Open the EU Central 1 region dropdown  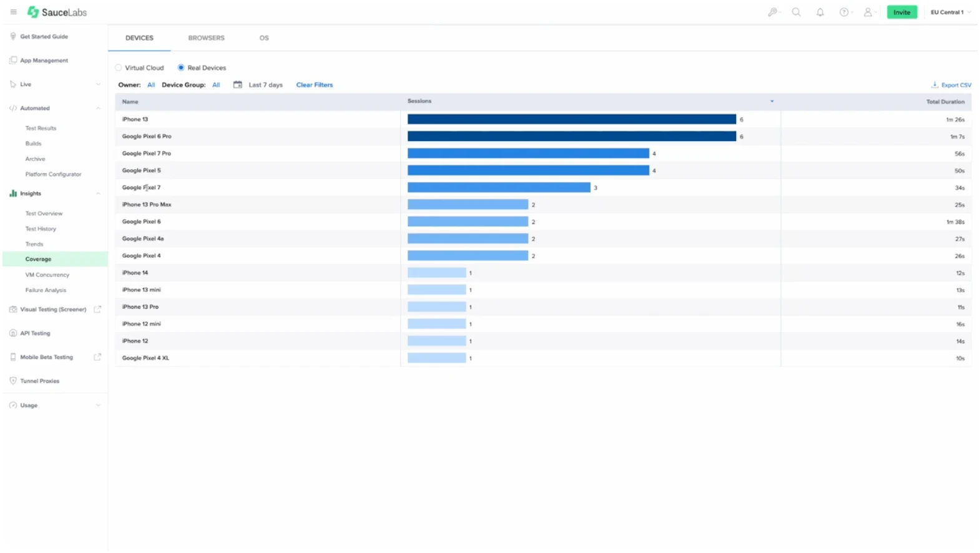[x=950, y=12]
